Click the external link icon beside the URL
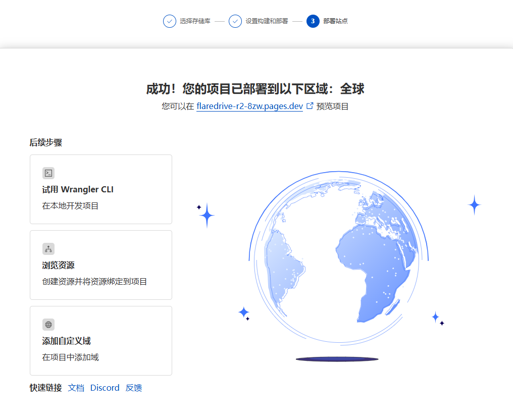The width and height of the screenshot is (513, 420). (x=310, y=106)
